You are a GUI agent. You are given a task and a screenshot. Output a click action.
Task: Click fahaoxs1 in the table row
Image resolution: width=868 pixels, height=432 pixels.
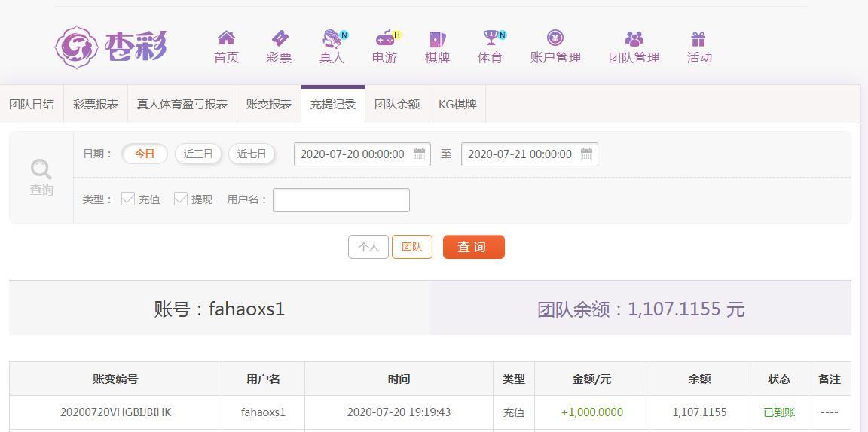click(263, 412)
